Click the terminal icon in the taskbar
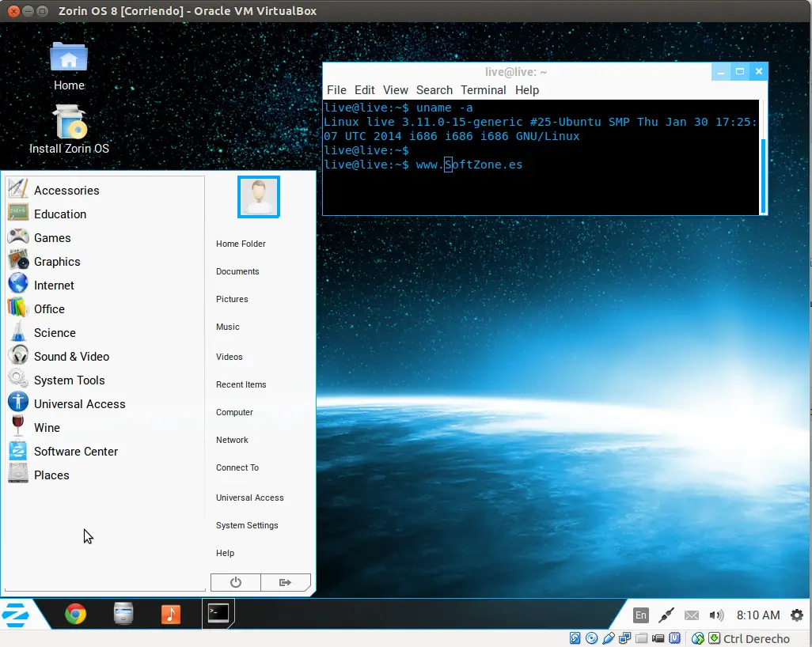Viewport: 812px width, 647px height. [218, 613]
